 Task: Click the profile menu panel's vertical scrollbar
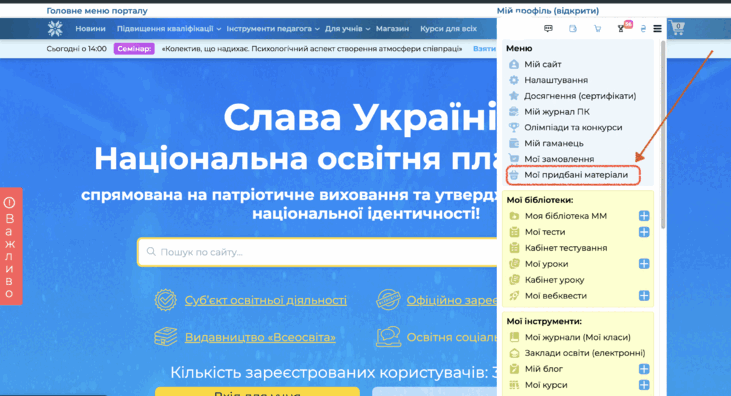point(663,134)
